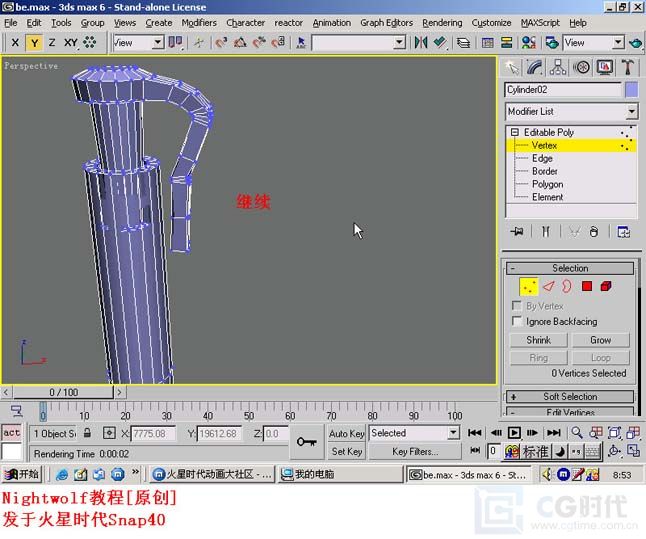Click the Shrink selection button

[x=538, y=340]
